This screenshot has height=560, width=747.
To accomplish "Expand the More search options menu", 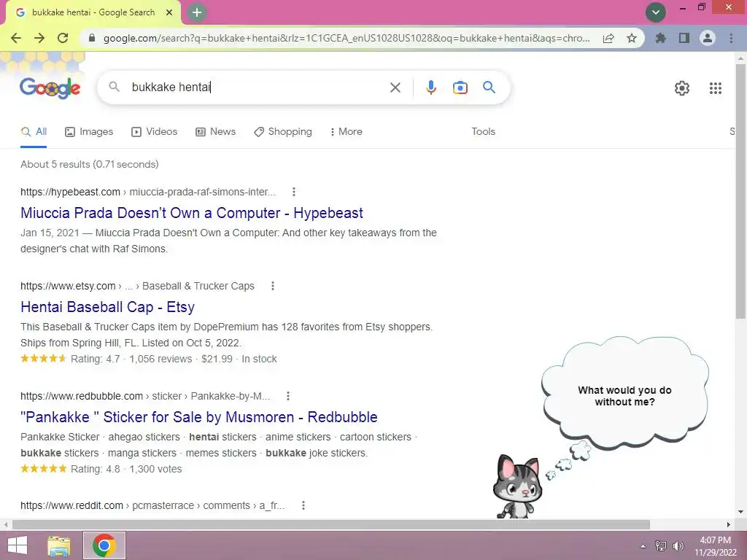I will click(x=347, y=132).
